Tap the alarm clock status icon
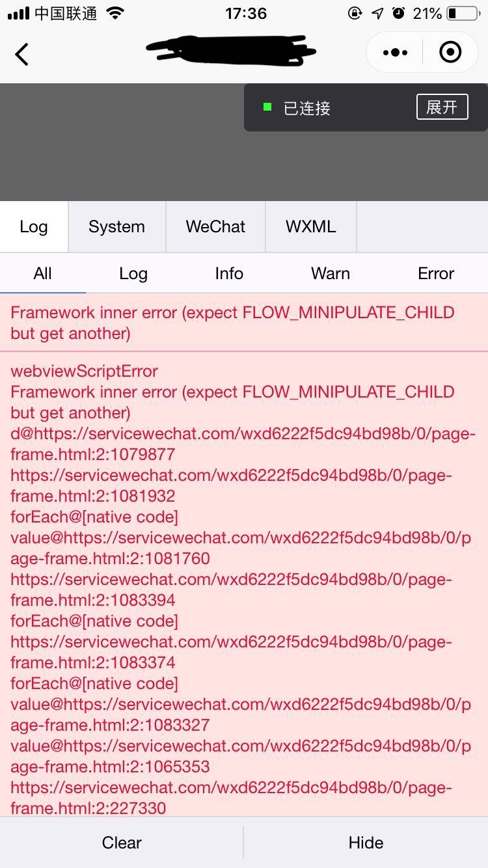The height and width of the screenshot is (868, 488). tap(398, 13)
